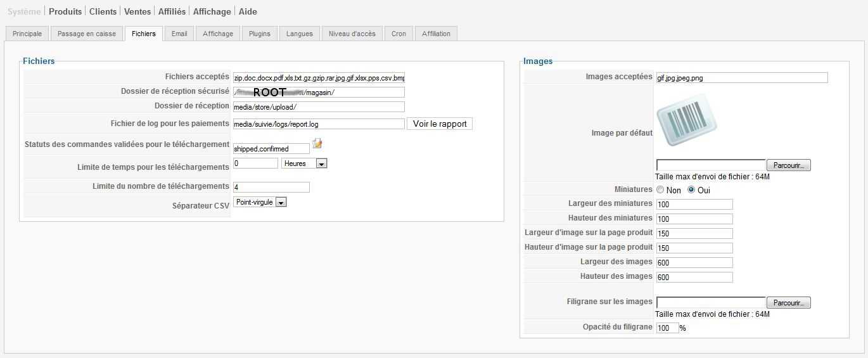Viewport: 868px width, 358px height.
Task: Open the Affiliés menu
Action: [172, 11]
